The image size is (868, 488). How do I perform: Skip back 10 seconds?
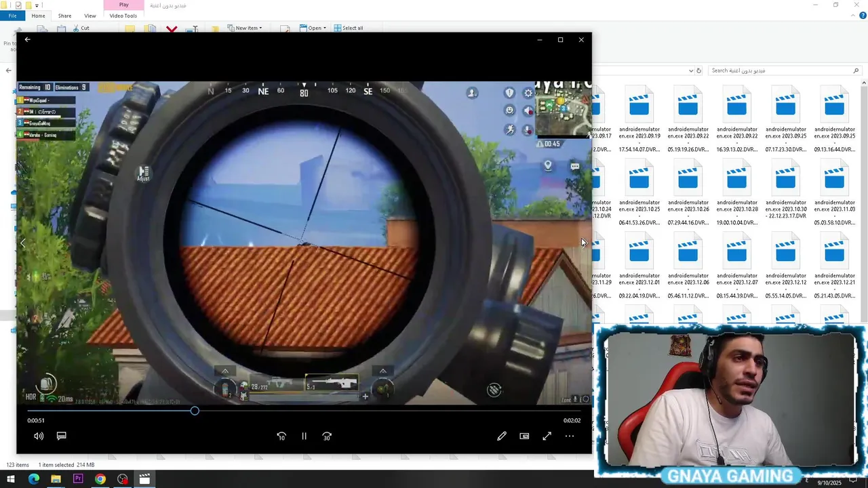pos(281,436)
